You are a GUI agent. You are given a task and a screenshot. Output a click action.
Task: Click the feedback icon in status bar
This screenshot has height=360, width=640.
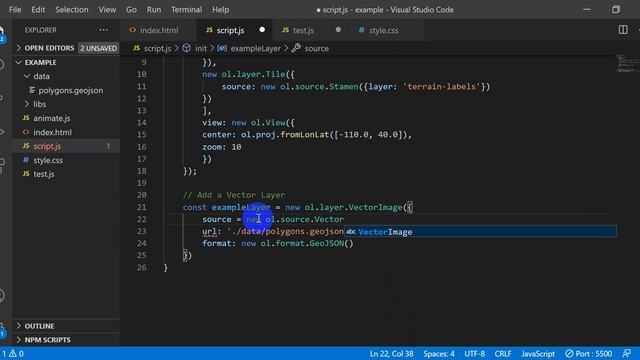pyautogui.click(x=626, y=353)
